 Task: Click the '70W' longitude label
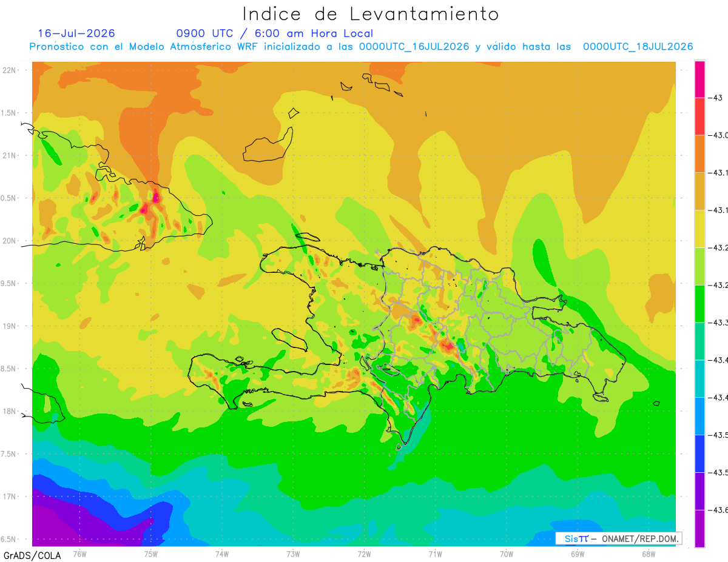[x=507, y=554]
